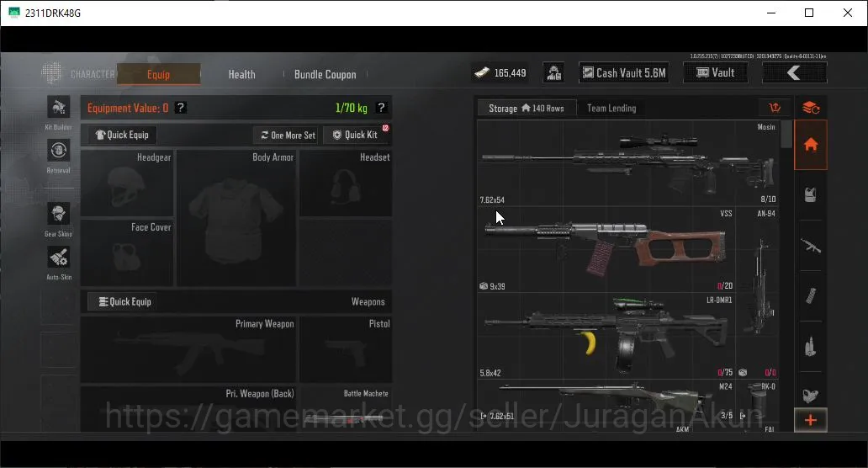The image size is (868, 468).
Task: Open the Retrieval icon in sidebar
Action: coord(58,150)
